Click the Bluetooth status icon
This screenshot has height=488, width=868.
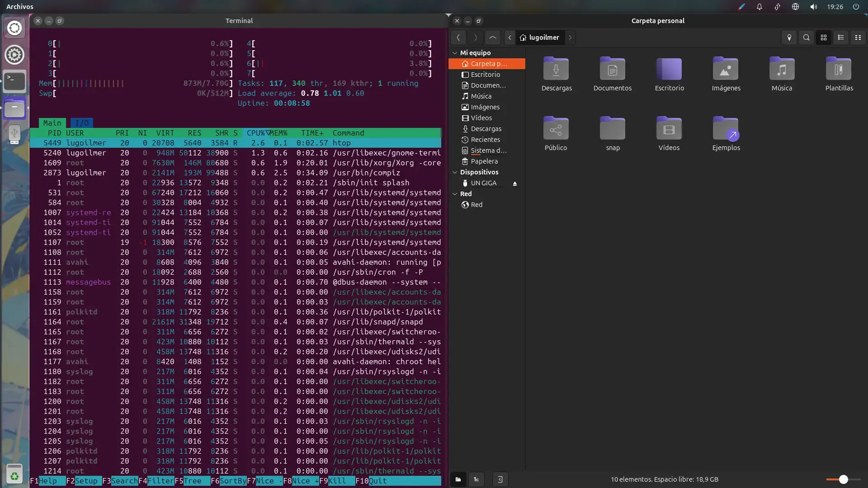point(777,7)
